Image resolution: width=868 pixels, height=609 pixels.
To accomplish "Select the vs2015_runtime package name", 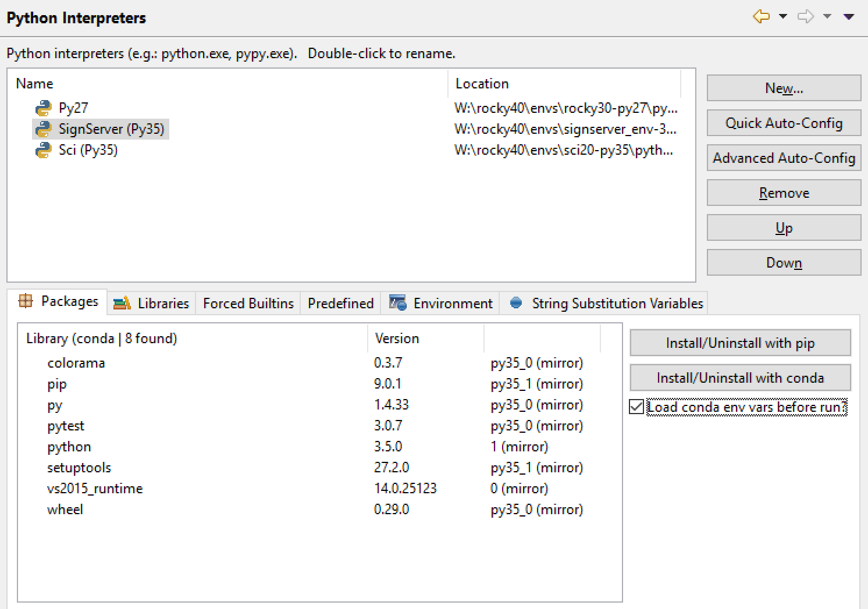I will [x=95, y=489].
